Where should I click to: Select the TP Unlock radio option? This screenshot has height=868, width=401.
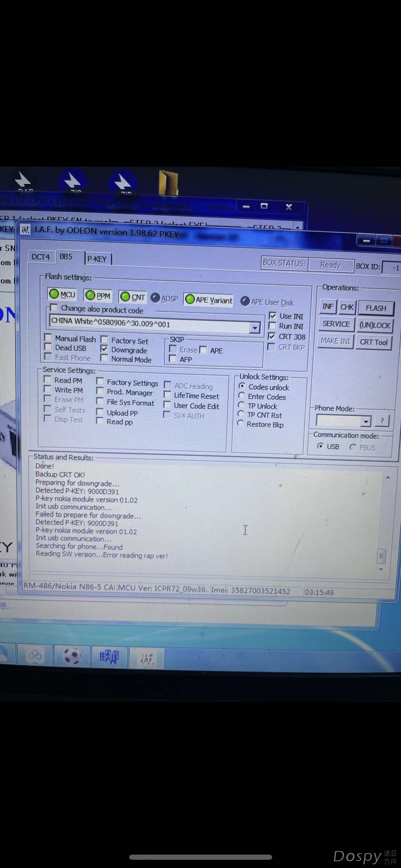coord(241,405)
